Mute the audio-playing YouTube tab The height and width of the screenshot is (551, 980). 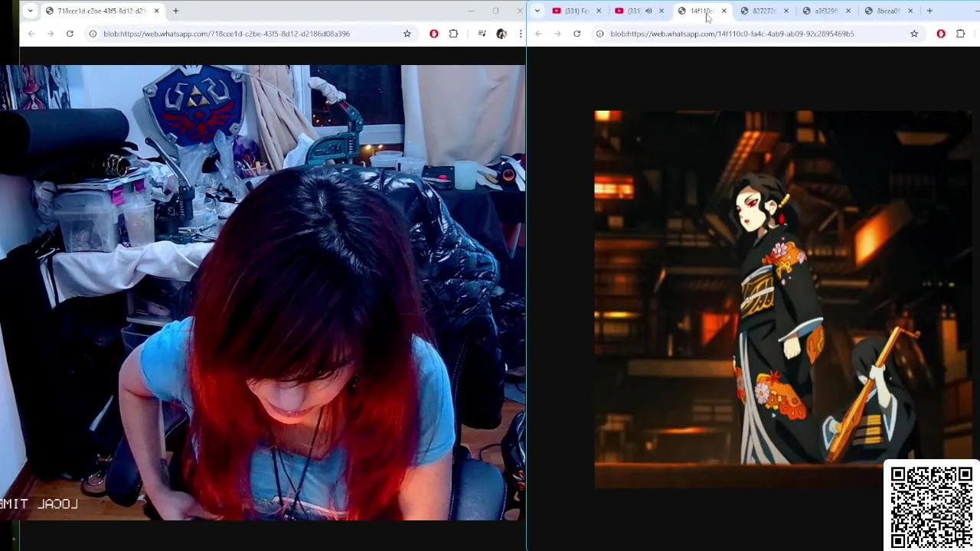[648, 11]
